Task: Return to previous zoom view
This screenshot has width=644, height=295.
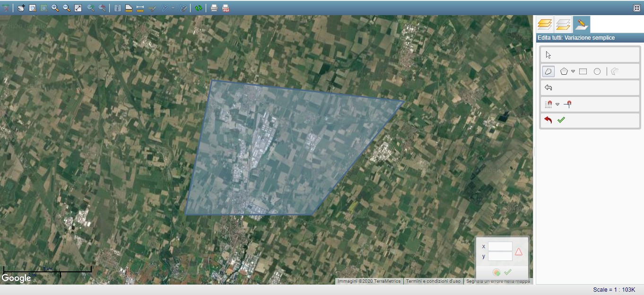Action: pos(102,8)
